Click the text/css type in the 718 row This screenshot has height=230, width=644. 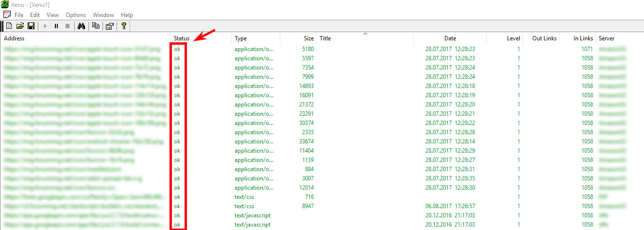point(244,197)
